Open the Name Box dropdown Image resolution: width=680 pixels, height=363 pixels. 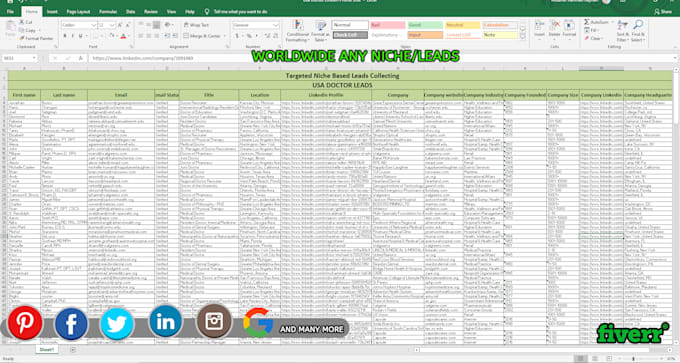tap(34, 58)
